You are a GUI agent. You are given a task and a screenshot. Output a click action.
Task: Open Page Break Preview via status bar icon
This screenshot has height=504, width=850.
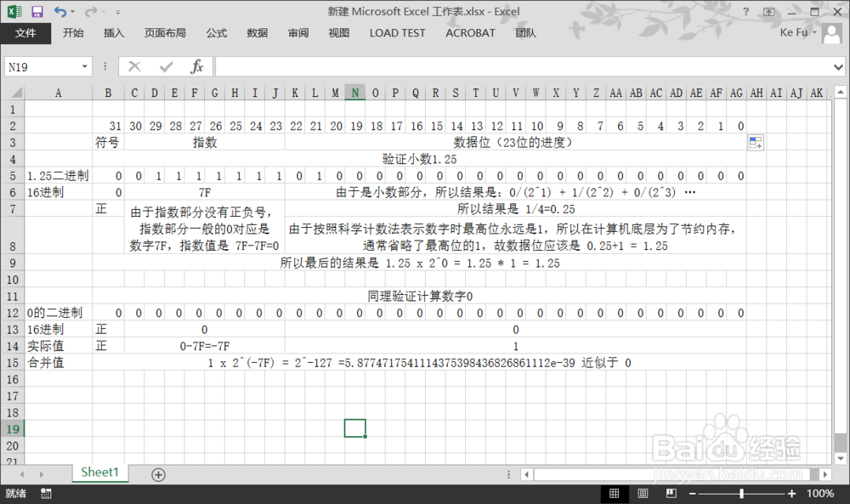(x=671, y=493)
